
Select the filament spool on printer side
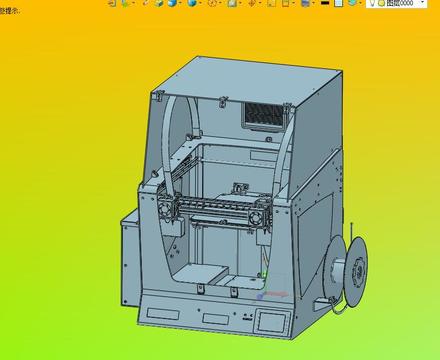pos(347,271)
